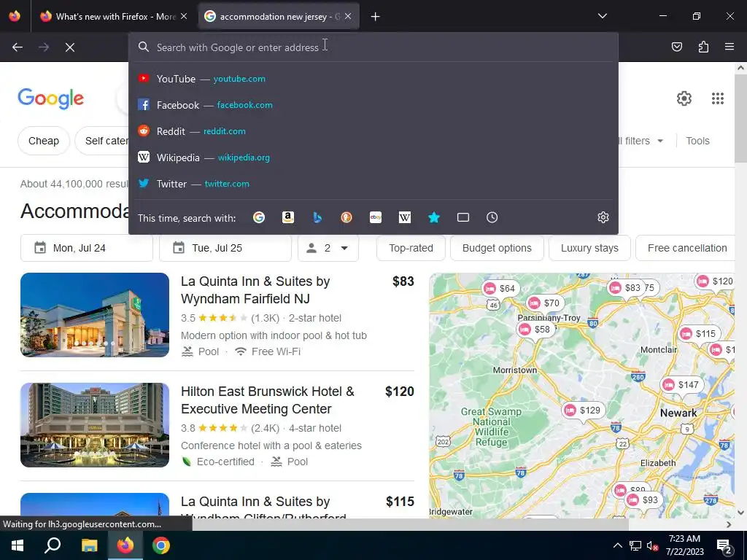Search this time with eBay icon
Image resolution: width=747 pixels, height=560 pixels.
[376, 217]
